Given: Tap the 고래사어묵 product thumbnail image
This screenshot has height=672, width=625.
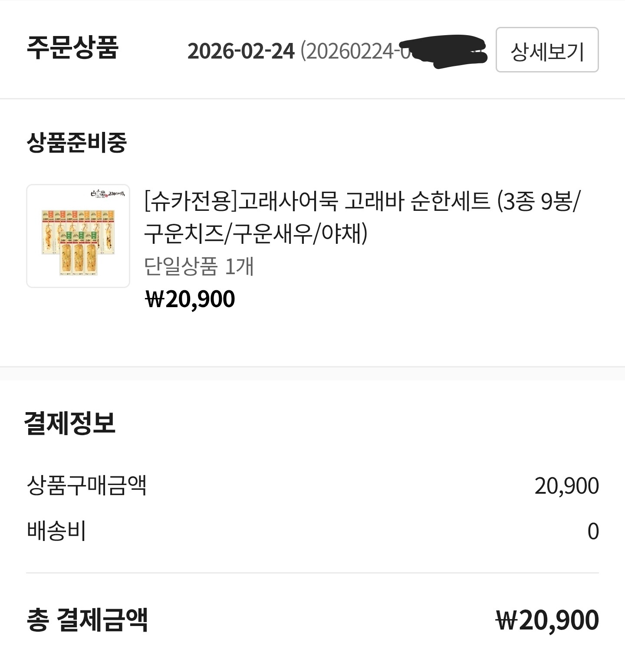Looking at the screenshot, I should tap(78, 236).
